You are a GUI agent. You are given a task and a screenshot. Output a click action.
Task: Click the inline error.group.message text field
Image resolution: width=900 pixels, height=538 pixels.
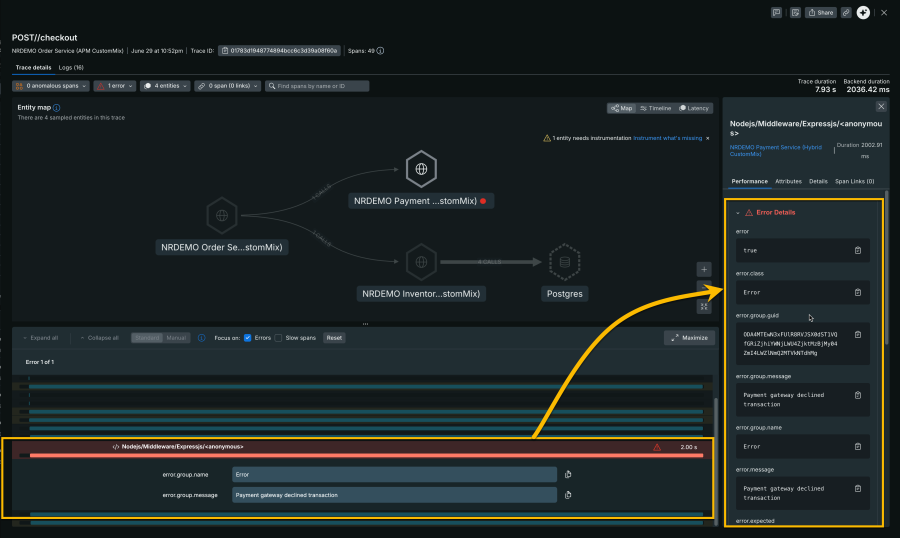point(394,495)
